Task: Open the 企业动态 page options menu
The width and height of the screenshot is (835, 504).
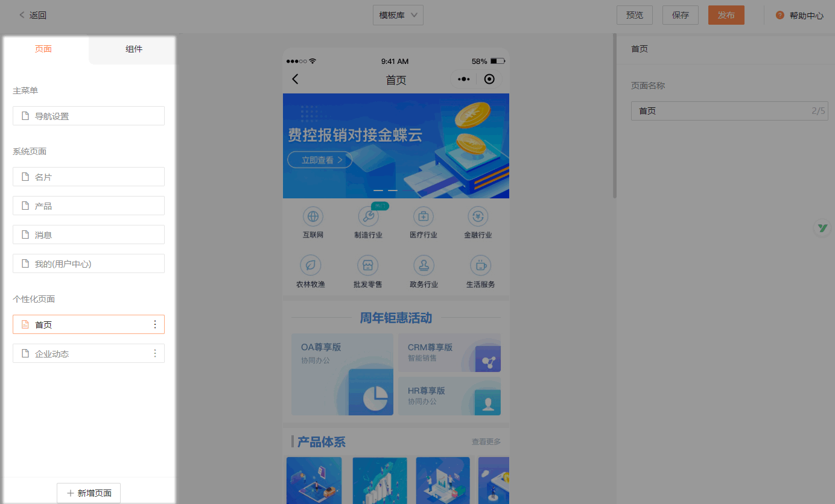Action: tap(155, 353)
